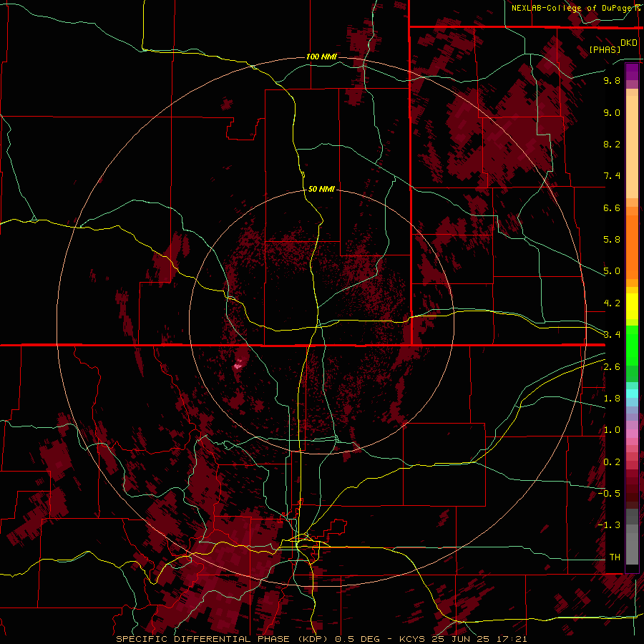This screenshot has height=644, width=644.
Task: Pick the yellow segment of the color bar
Action: point(632,306)
